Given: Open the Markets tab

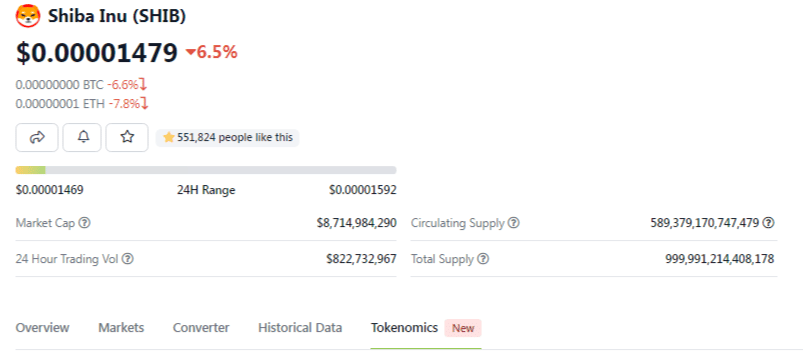Looking at the screenshot, I should (x=121, y=328).
